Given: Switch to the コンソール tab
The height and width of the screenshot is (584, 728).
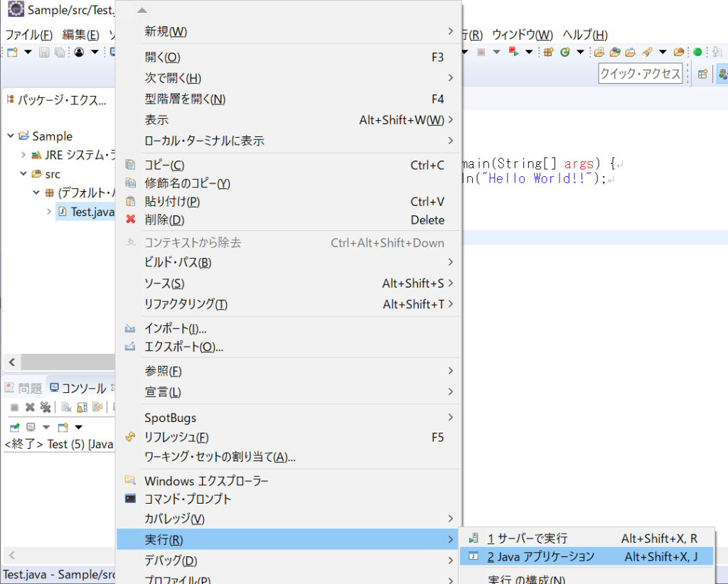Looking at the screenshot, I should [78, 388].
